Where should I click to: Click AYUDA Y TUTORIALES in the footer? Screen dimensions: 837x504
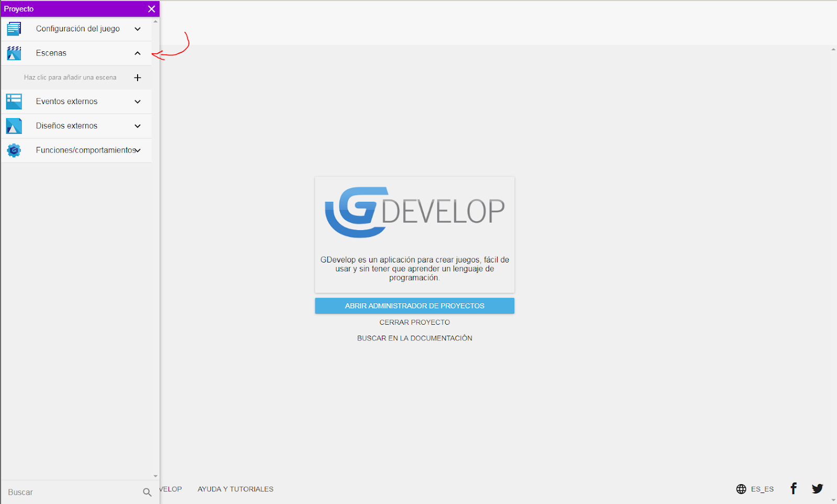235,489
